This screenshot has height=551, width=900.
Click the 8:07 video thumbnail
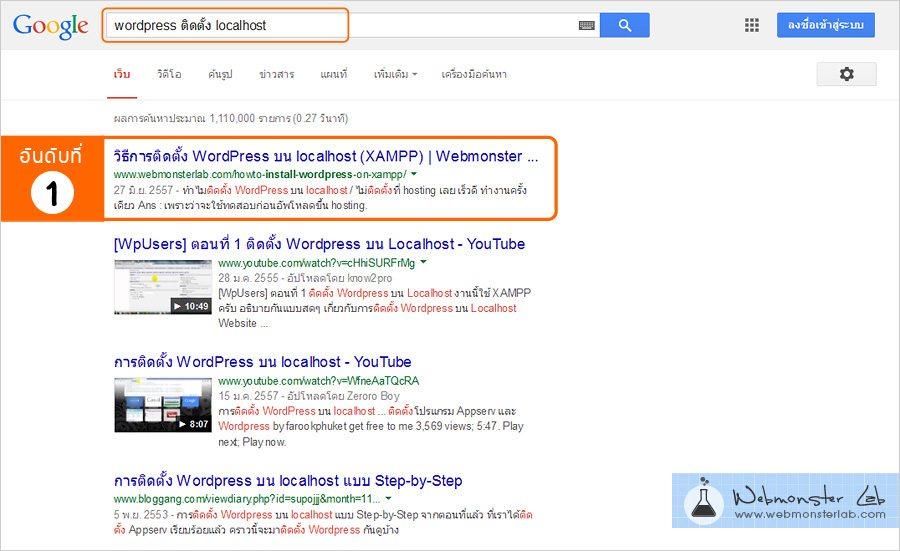point(162,404)
